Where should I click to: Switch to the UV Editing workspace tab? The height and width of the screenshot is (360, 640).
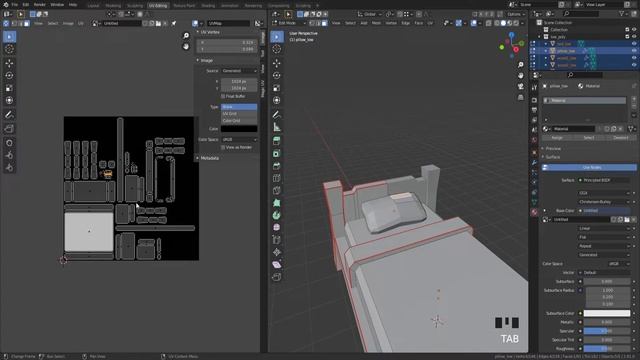[x=158, y=6]
